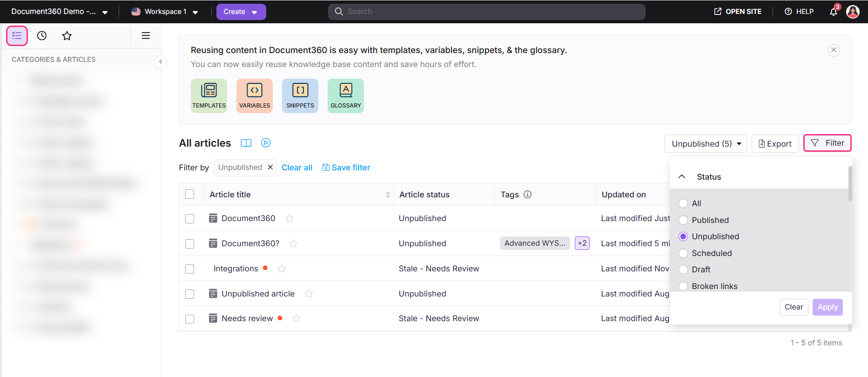The width and height of the screenshot is (868, 377).
Task: Check the Unpublished article row
Action: 190,294
